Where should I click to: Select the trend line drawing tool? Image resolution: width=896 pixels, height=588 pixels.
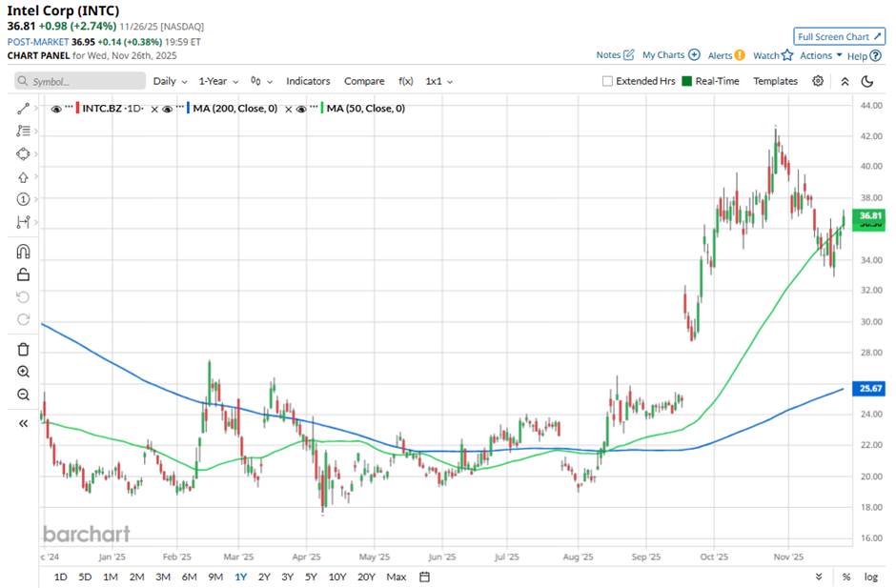point(23,109)
